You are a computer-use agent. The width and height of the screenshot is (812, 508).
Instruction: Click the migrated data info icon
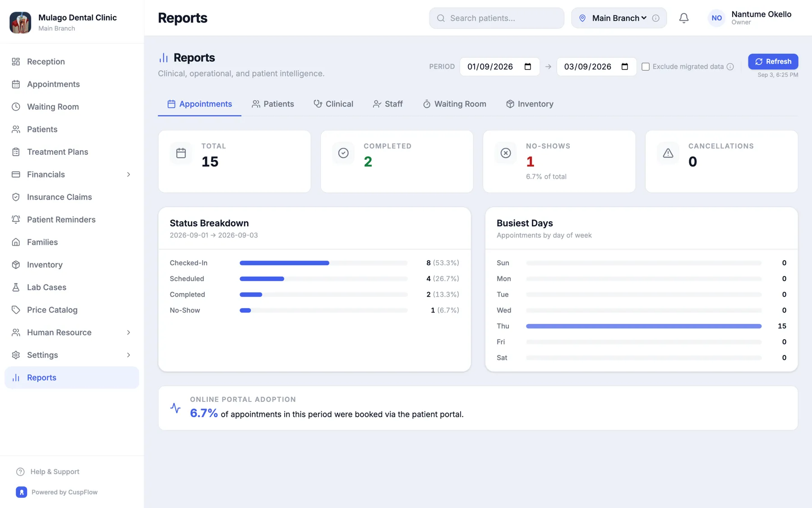(730, 66)
